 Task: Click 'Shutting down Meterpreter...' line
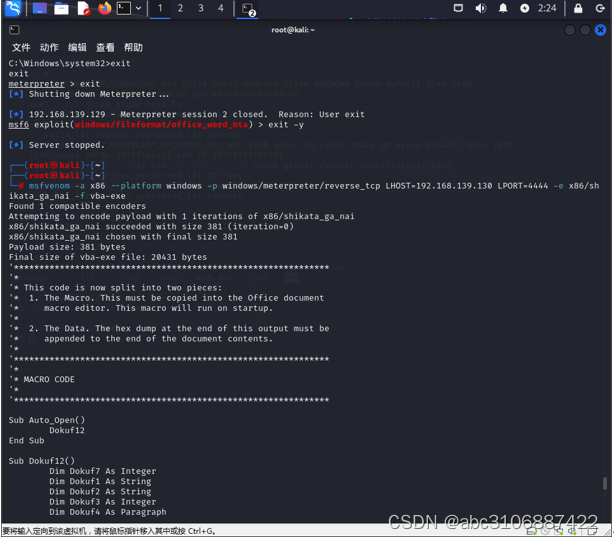coord(99,94)
